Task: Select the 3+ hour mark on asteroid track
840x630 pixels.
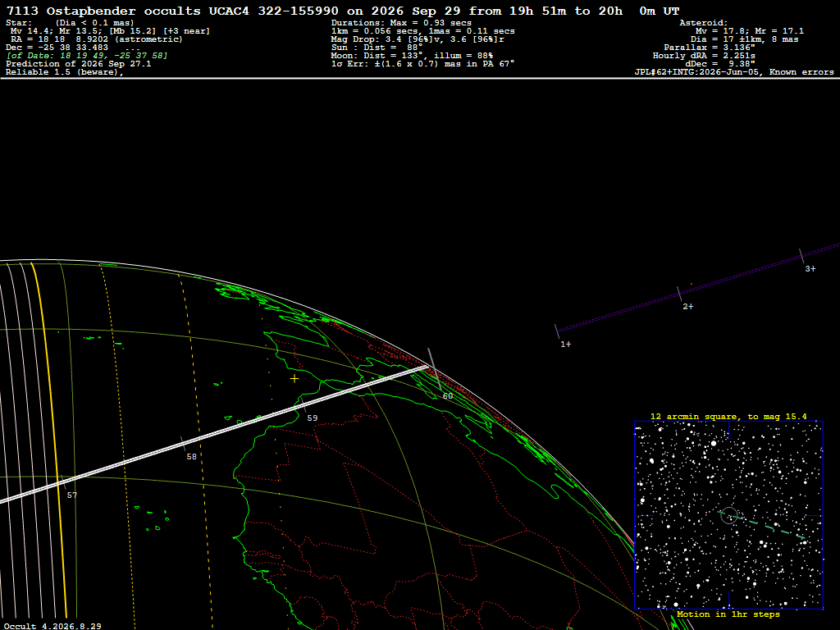Action: click(810, 268)
